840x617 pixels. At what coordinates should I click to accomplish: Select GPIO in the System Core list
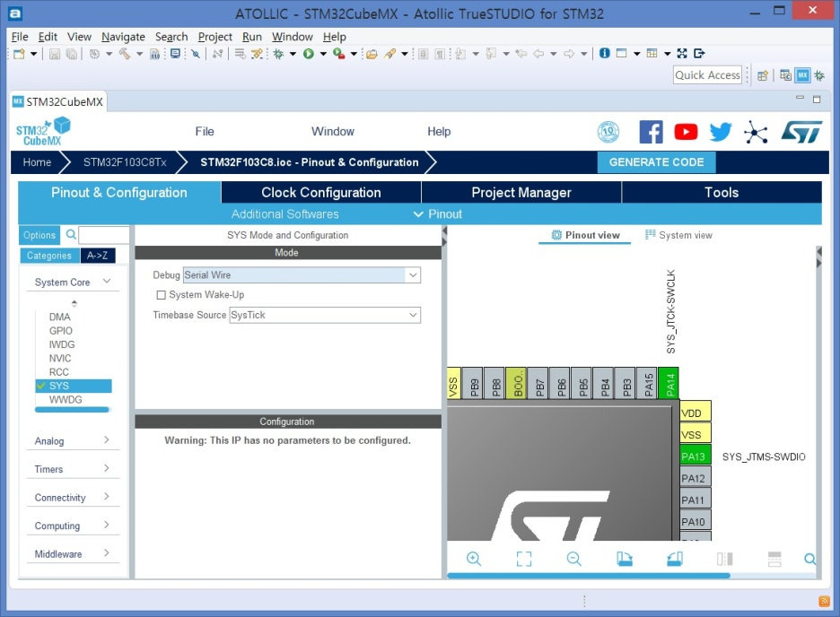pos(60,331)
